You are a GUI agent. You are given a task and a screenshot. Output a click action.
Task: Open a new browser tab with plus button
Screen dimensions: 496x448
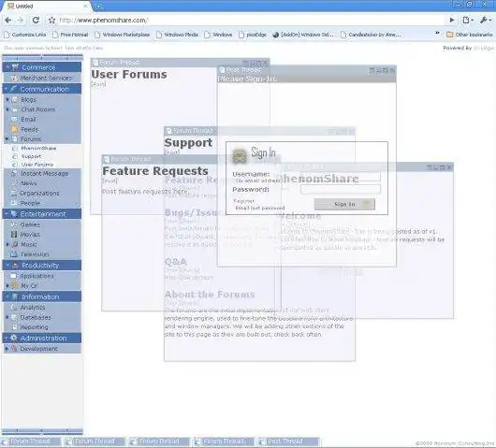point(98,6)
